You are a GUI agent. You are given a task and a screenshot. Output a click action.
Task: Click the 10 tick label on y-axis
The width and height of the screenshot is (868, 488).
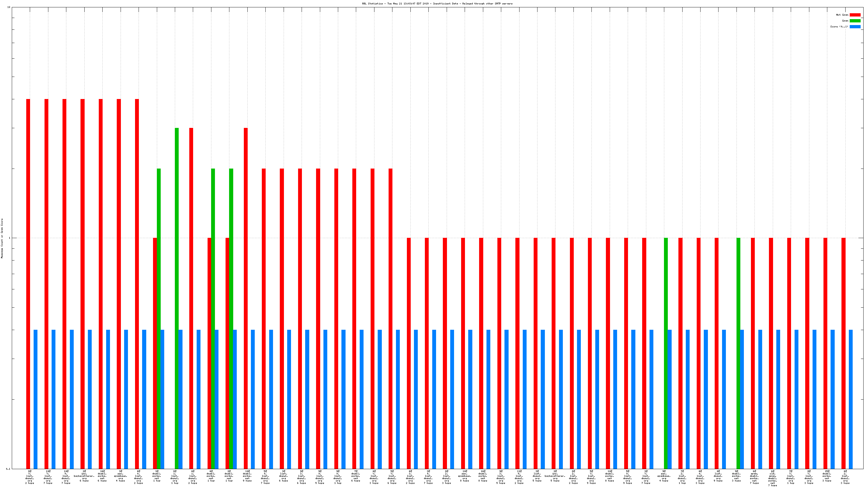point(9,7)
